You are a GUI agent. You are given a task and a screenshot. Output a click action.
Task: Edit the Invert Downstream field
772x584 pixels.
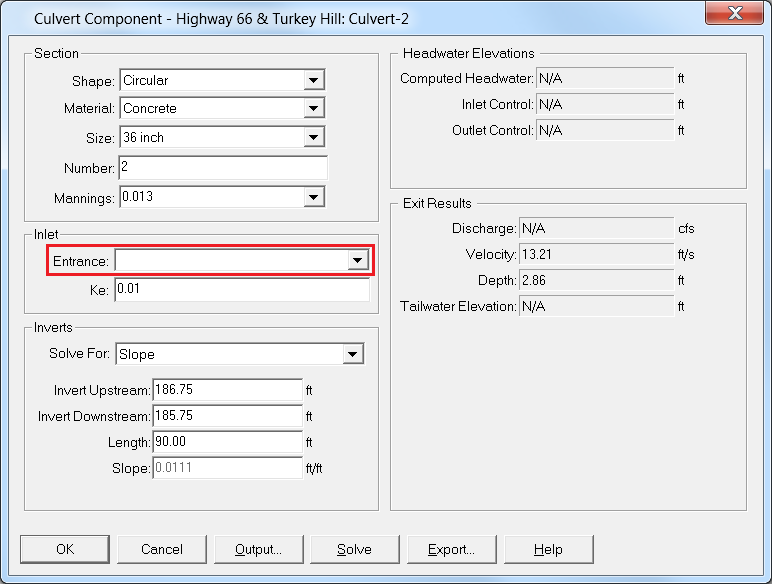pos(227,416)
